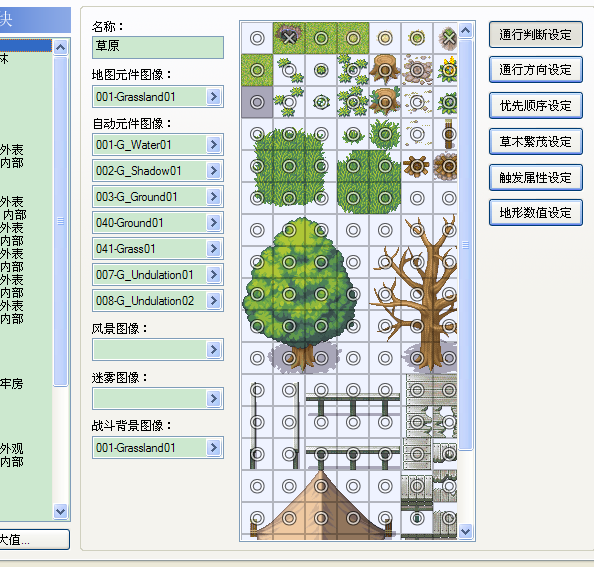This screenshot has width=594, height=567.
Task: Select the small grass tuft tile
Action: coord(353,134)
